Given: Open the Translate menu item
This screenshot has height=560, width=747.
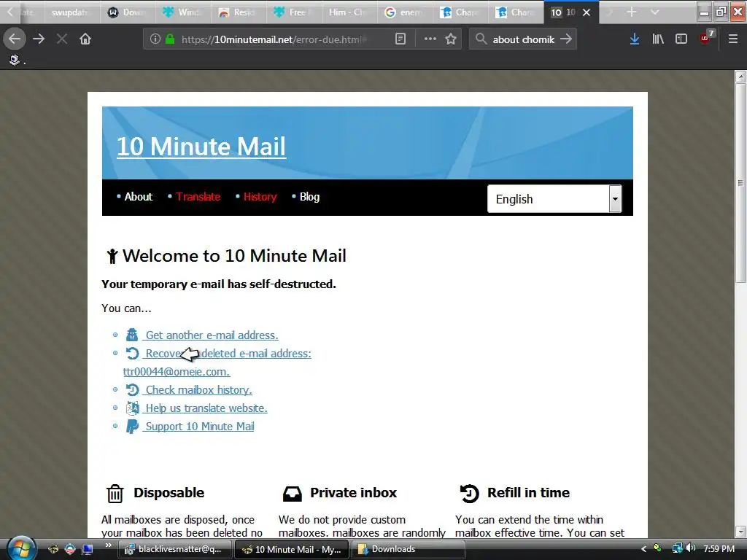Looking at the screenshot, I should (198, 197).
